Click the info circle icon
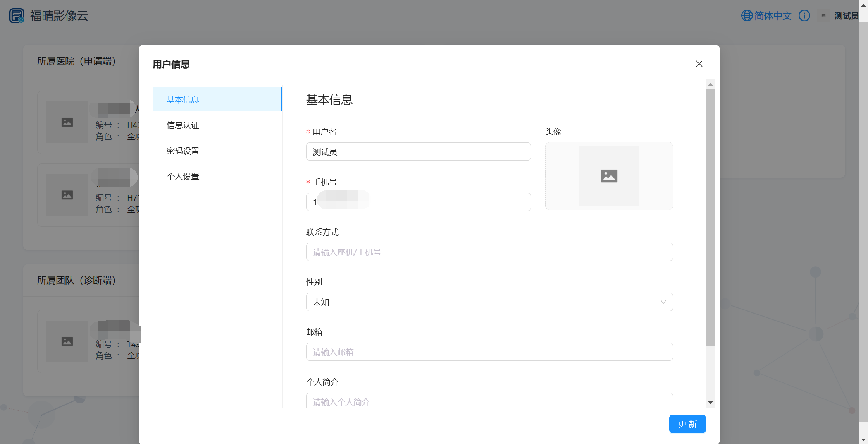 (804, 16)
